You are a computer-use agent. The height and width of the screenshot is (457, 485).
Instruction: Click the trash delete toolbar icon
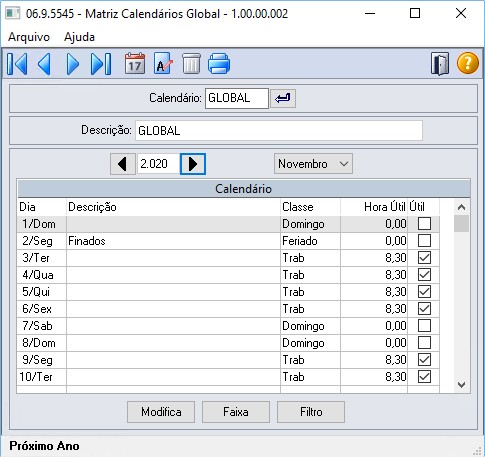(x=191, y=63)
